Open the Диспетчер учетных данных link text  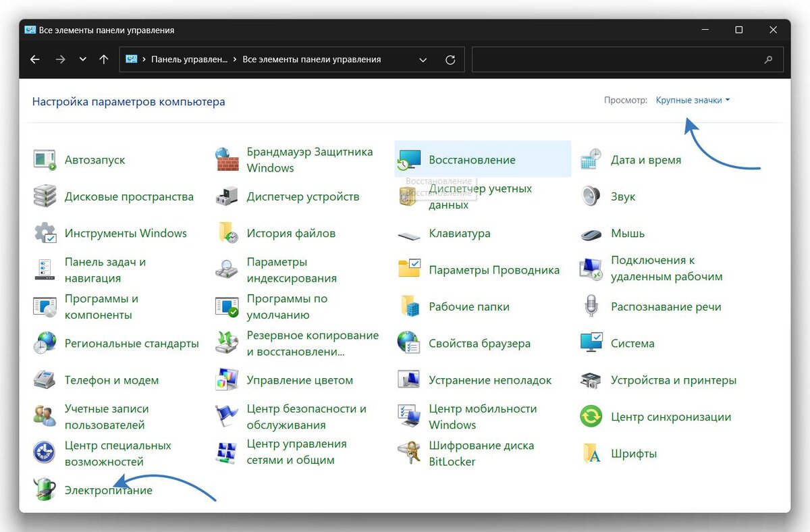click(x=481, y=196)
